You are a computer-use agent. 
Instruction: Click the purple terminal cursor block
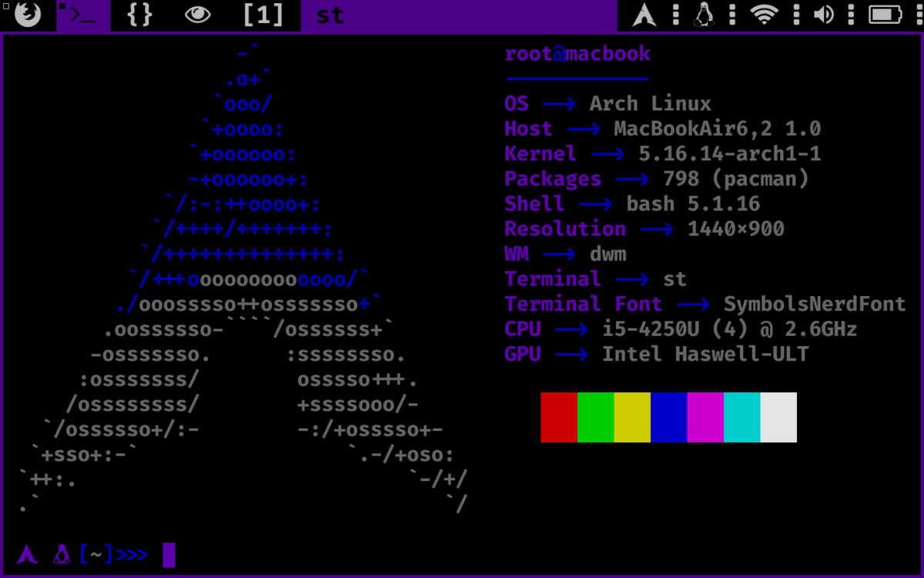click(169, 555)
